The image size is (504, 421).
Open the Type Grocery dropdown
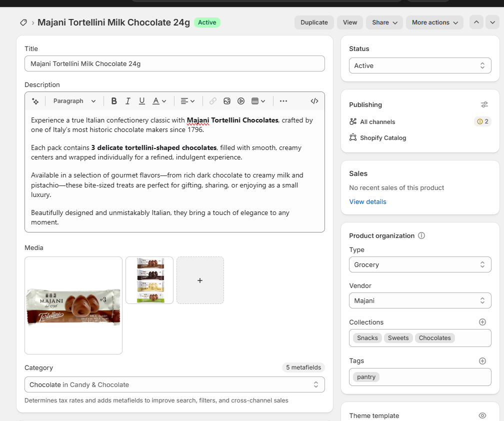point(420,264)
